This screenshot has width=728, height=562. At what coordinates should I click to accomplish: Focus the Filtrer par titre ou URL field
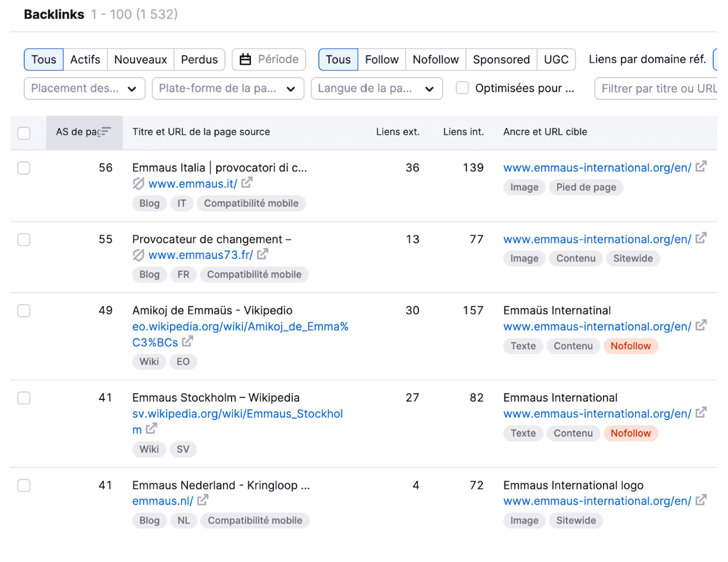[x=657, y=88]
